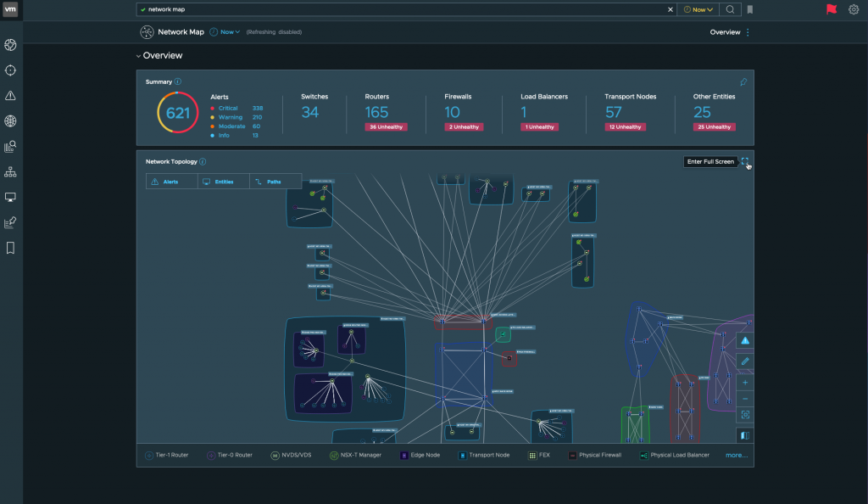Click the Enter Full Screen icon
This screenshot has height=504, width=868.
745,161
